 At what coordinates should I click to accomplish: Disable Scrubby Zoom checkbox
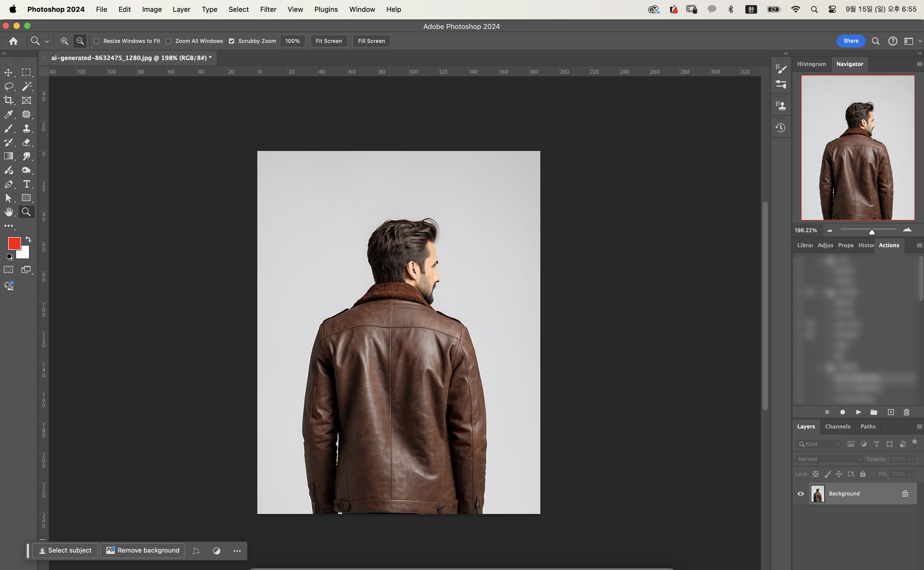[x=232, y=41]
